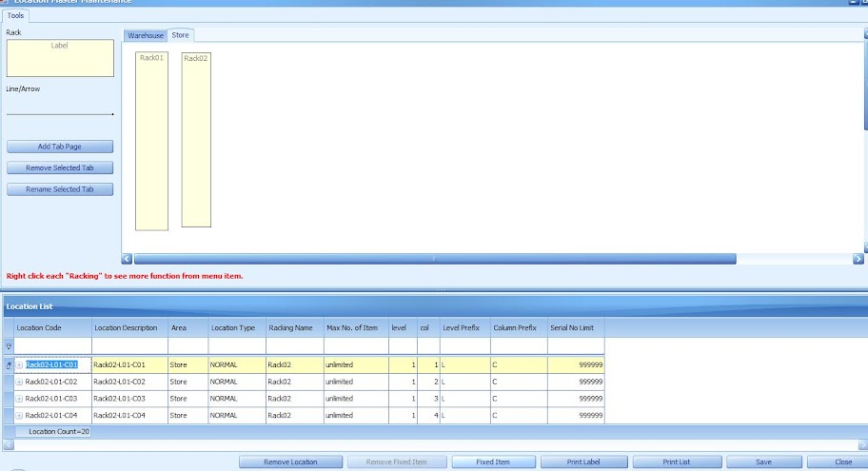This screenshot has width=868, height=471.
Task: Click NORMAL cell in Rack02-L01-C03 row
Action: pos(237,399)
